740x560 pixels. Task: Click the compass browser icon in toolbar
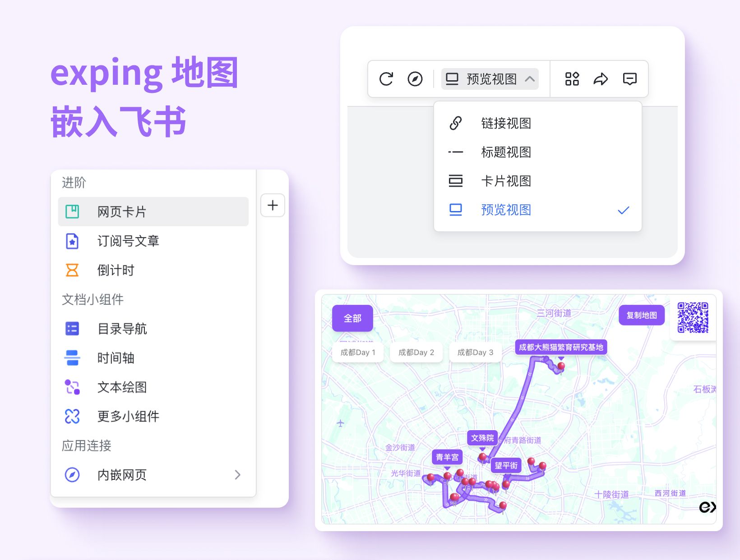pos(415,79)
